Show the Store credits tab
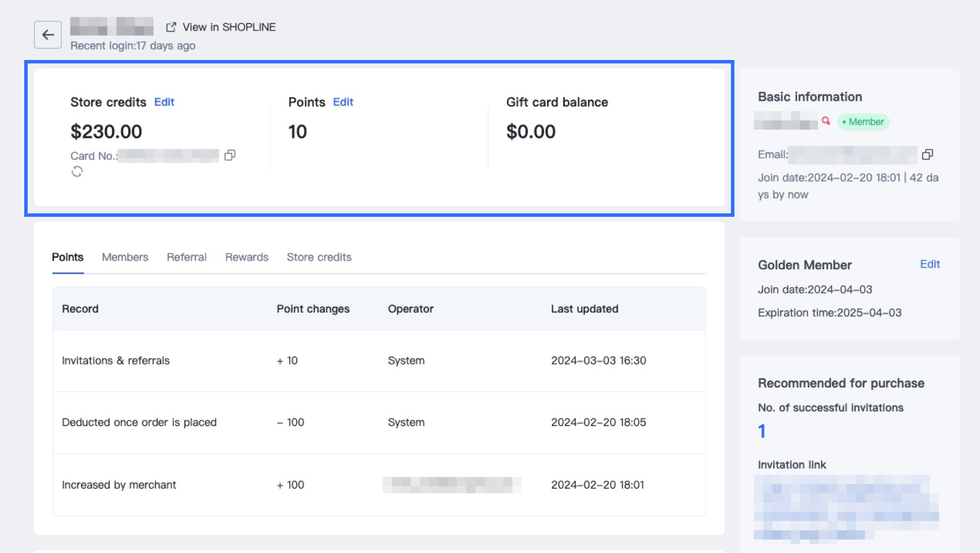This screenshot has width=980, height=553. point(319,257)
